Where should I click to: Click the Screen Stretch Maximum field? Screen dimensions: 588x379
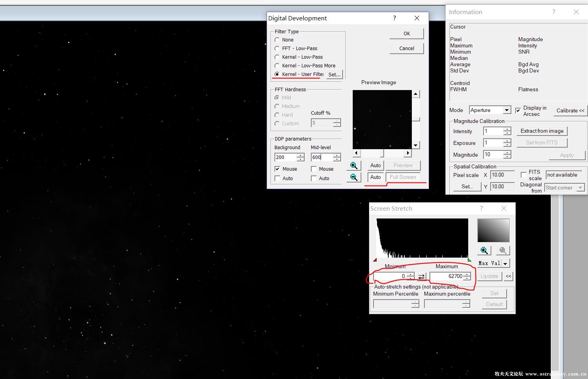tap(447, 276)
